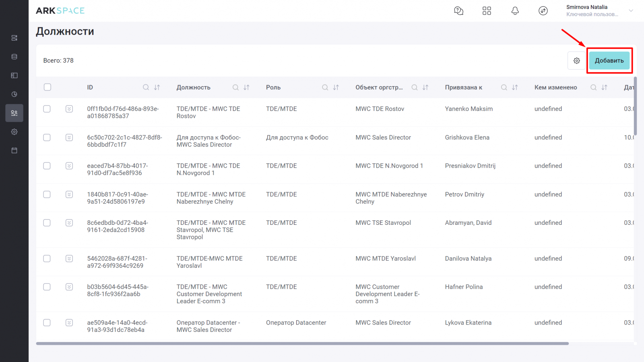Click search icon in ID column
644x362 pixels.
(x=146, y=87)
